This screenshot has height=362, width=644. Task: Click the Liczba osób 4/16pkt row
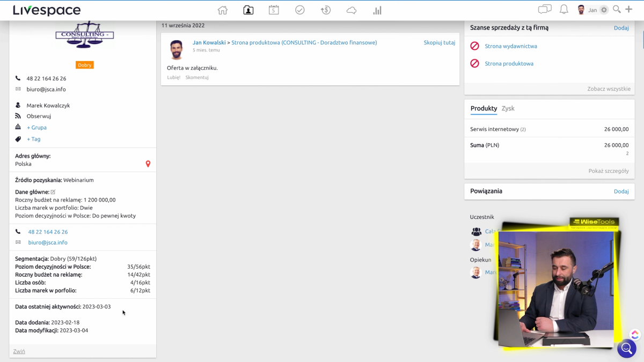pos(83,283)
